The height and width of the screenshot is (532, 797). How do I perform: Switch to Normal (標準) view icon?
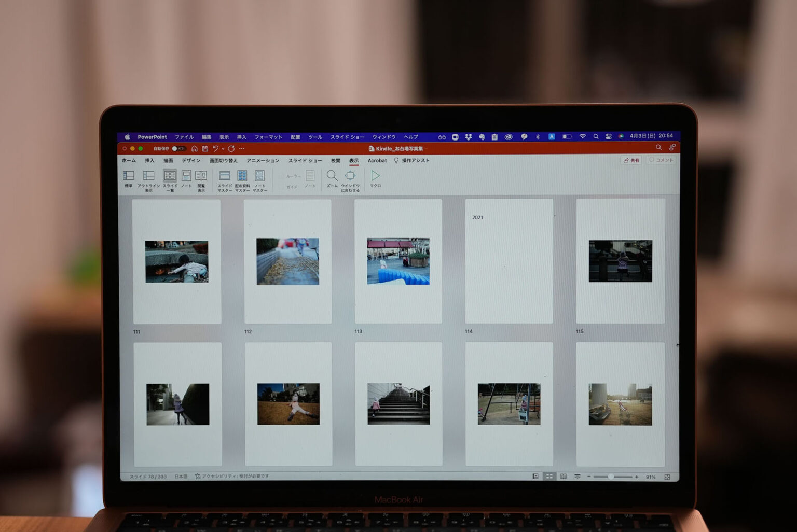point(128,176)
